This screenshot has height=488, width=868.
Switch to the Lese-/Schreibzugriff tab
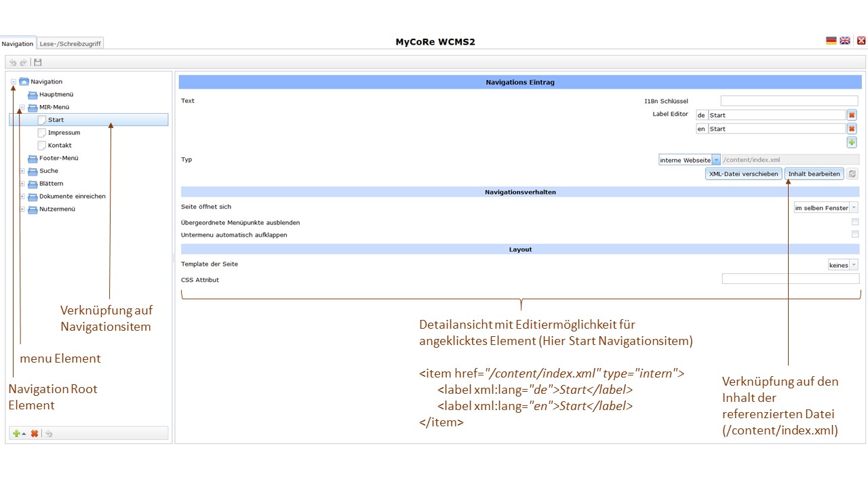[71, 43]
